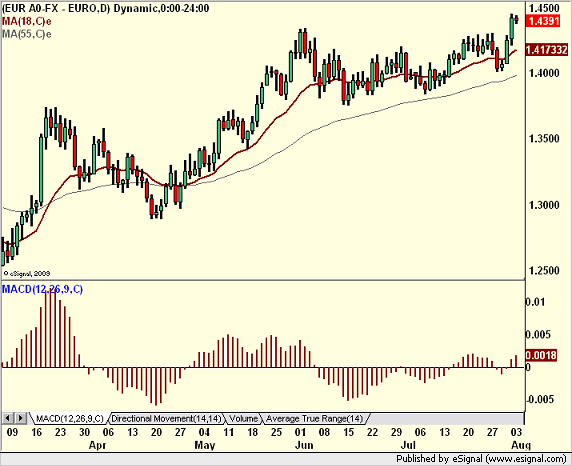This screenshot has width=572, height=466.
Task: Click the 1.4500 price axis label
Action: 544,8
